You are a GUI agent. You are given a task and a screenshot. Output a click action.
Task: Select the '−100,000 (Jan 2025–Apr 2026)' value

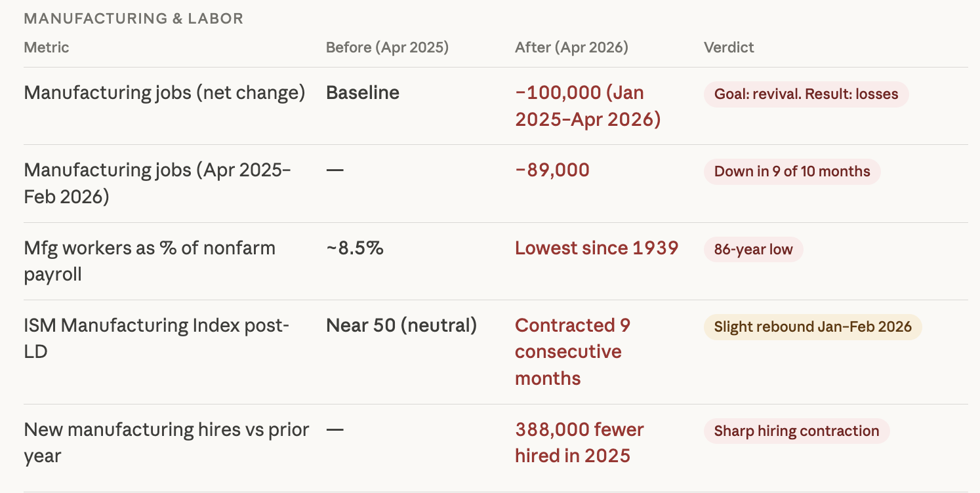pyautogui.click(x=587, y=106)
